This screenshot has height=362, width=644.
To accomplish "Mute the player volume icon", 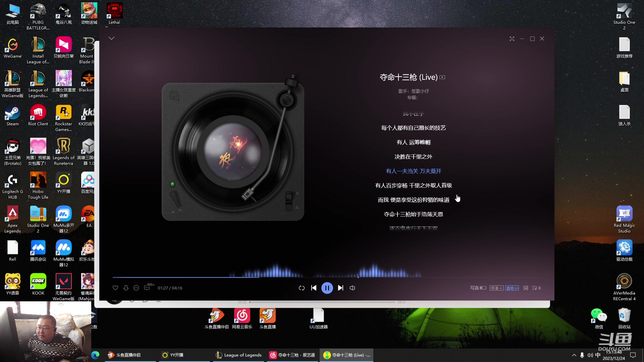I will (x=352, y=288).
